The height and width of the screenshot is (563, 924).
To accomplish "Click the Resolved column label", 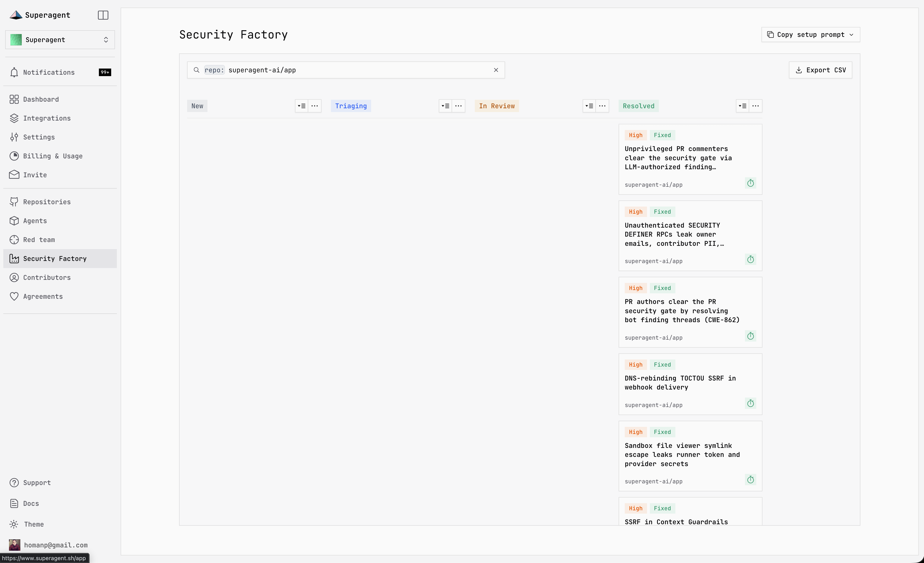I will 638,106.
